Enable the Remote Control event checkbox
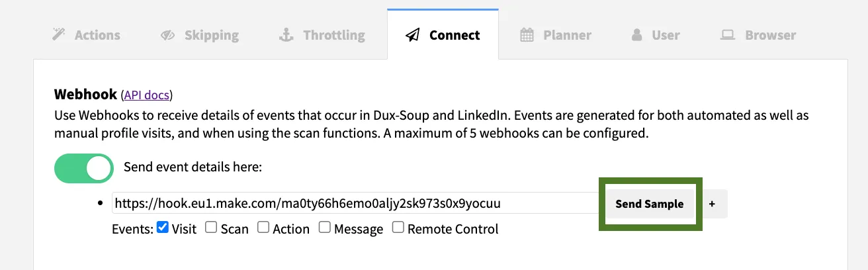This screenshot has width=868, height=270. pos(398,228)
